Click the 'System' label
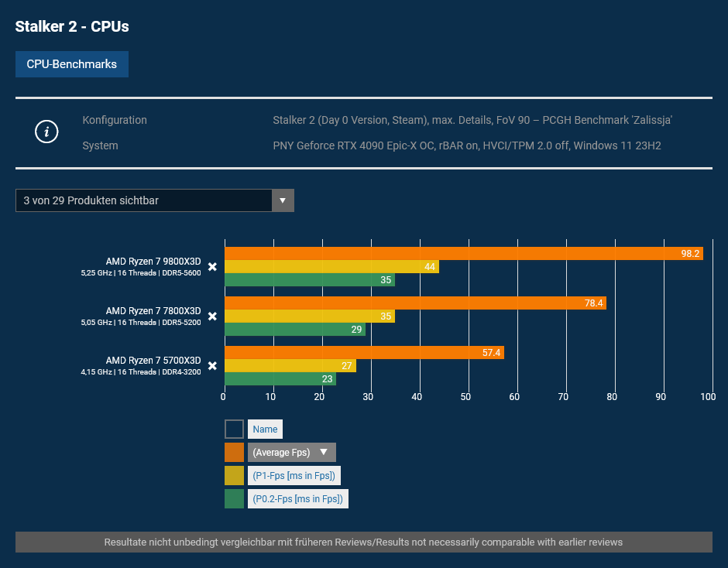The width and height of the screenshot is (728, 568). coord(100,145)
